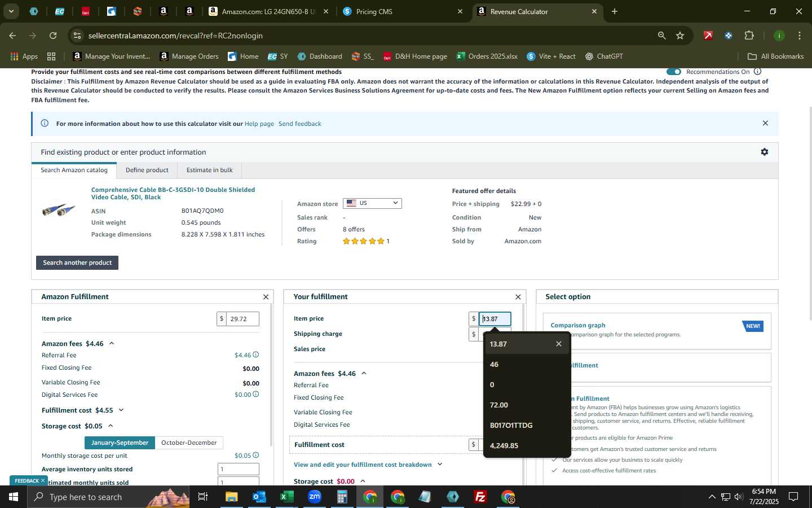Collapse Storage cost $0.00 section

[x=363, y=481]
